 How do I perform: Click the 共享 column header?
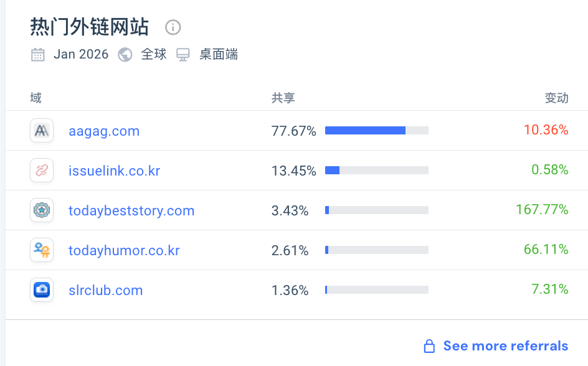283,98
